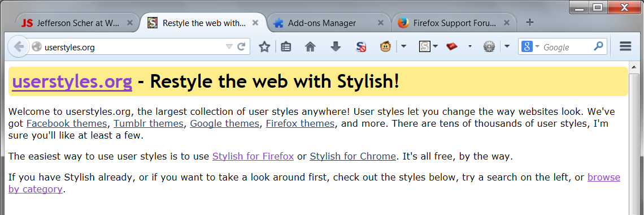Follow the Stylish for Firefox link
Screen dimensions: 644x215
coord(253,157)
